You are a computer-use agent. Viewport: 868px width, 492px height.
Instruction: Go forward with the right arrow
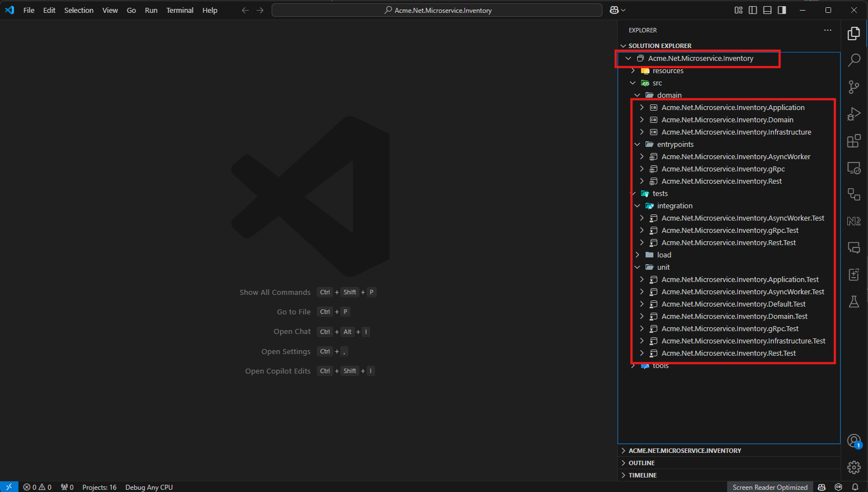tap(260, 10)
